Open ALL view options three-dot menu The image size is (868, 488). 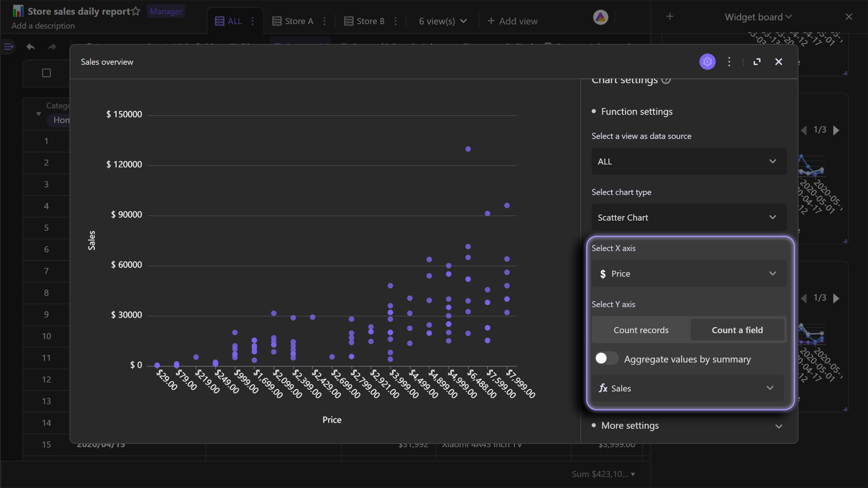point(253,21)
